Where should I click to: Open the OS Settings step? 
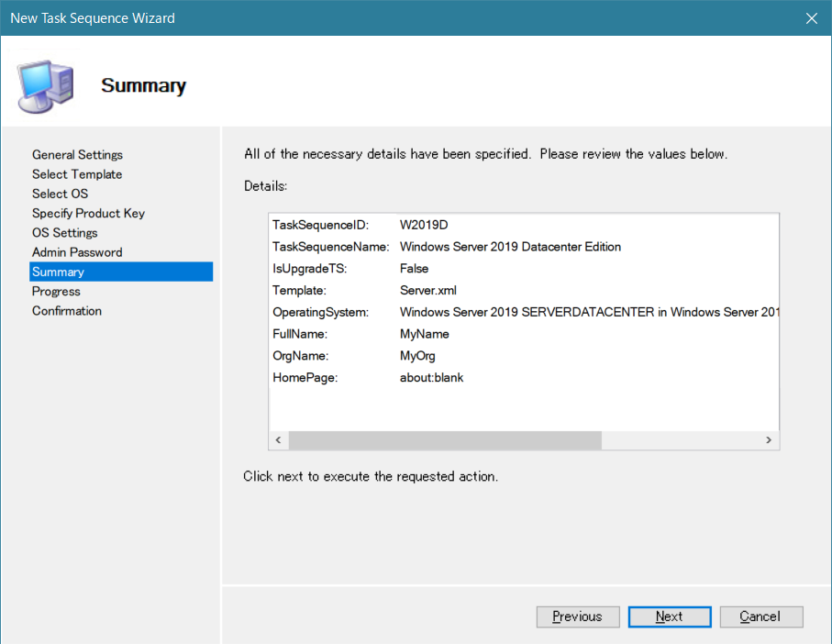click(65, 233)
